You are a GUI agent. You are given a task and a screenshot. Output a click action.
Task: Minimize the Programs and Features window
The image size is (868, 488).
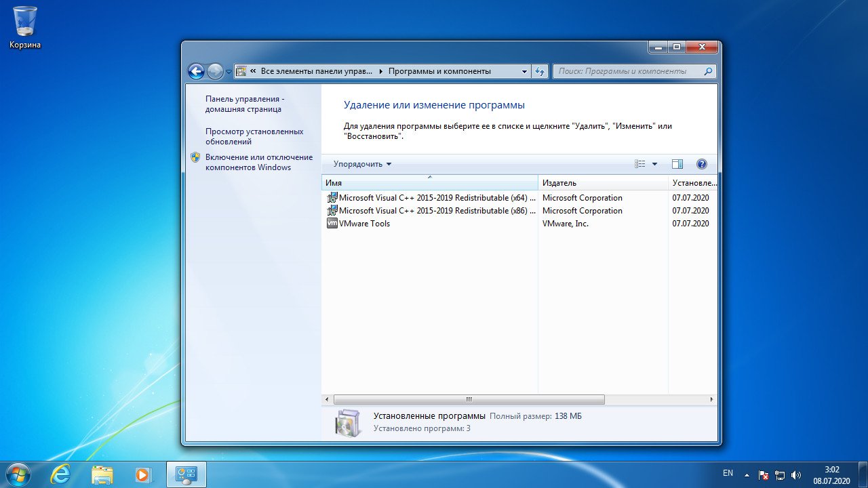click(x=658, y=47)
